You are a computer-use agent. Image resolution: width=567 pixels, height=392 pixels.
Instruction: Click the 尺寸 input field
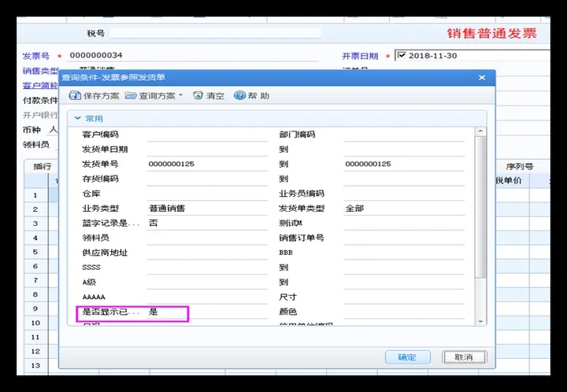click(x=403, y=297)
